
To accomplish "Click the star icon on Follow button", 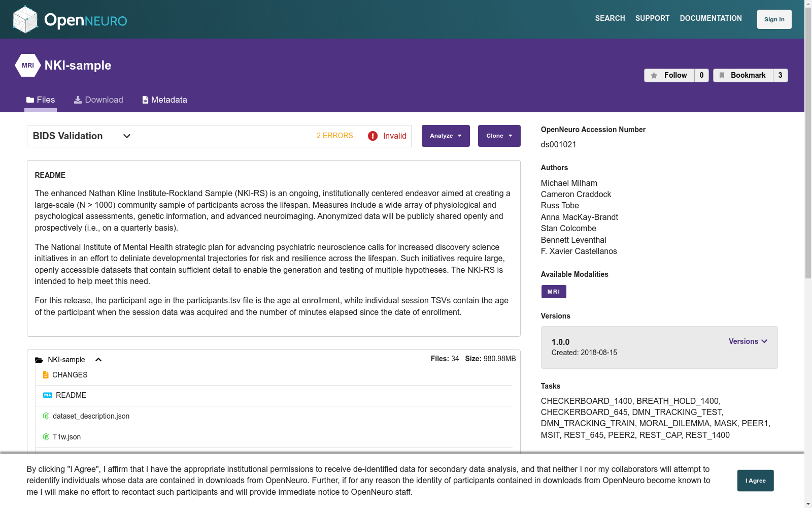I will click(x=654, y=75).
